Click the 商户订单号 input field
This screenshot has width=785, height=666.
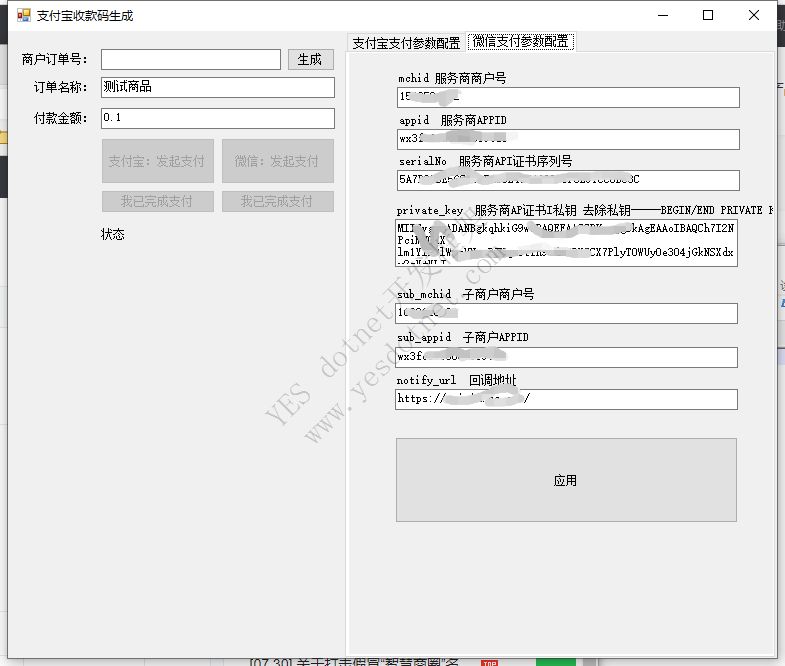(x=191, y=60)
